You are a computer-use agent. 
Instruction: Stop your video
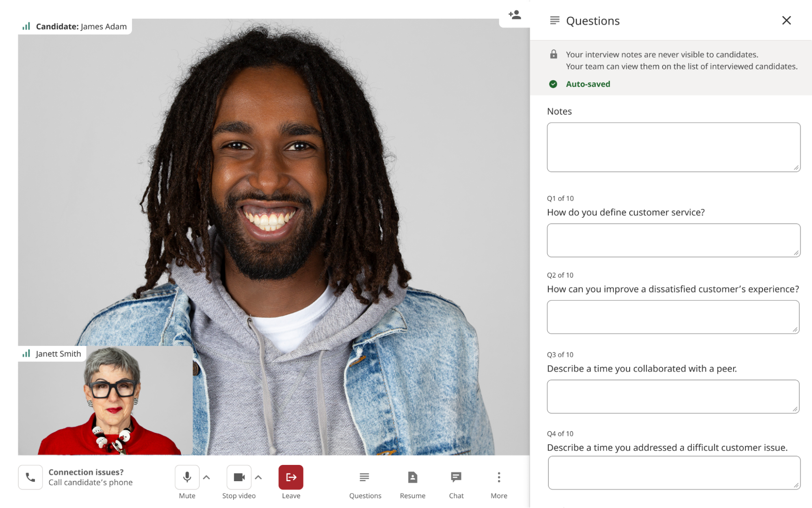point(238,477)
